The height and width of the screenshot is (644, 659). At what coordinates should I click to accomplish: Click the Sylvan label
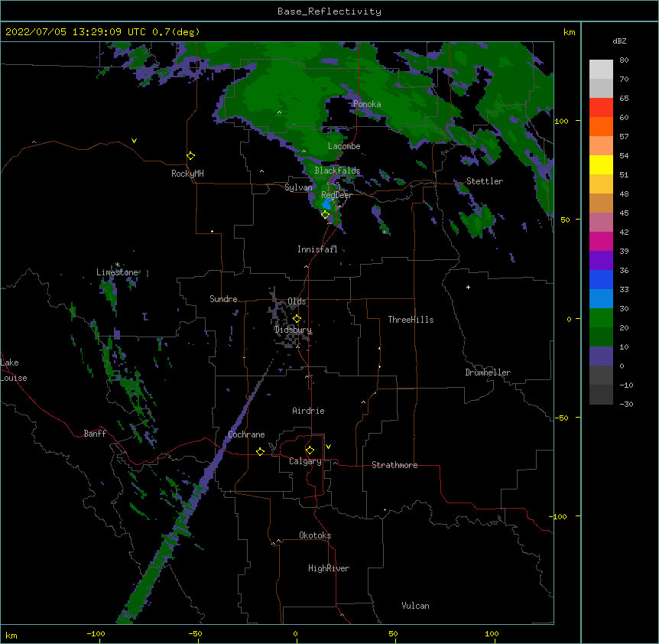[298, 187]
